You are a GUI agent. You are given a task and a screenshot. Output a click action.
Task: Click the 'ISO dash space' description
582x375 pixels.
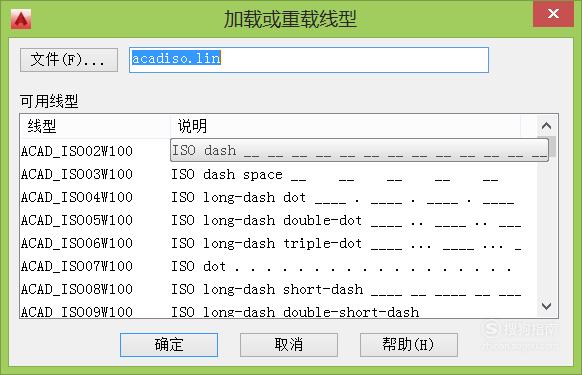click(335, 175)
